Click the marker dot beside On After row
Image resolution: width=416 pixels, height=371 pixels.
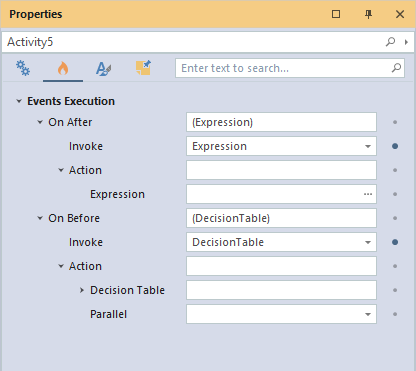coord(395,122)
